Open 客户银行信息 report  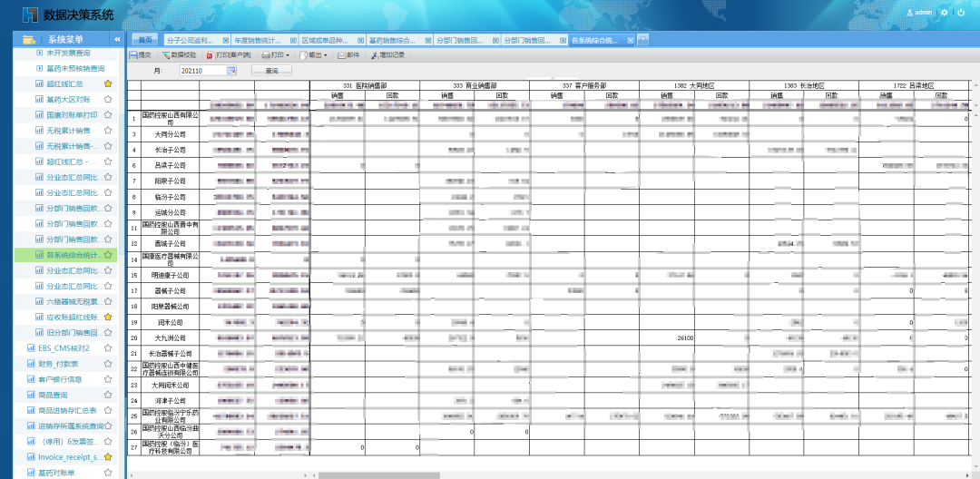click(60, 379)
